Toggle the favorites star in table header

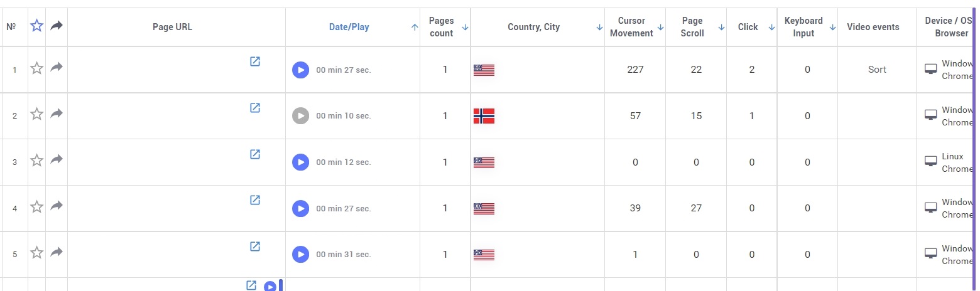[37, 26]
